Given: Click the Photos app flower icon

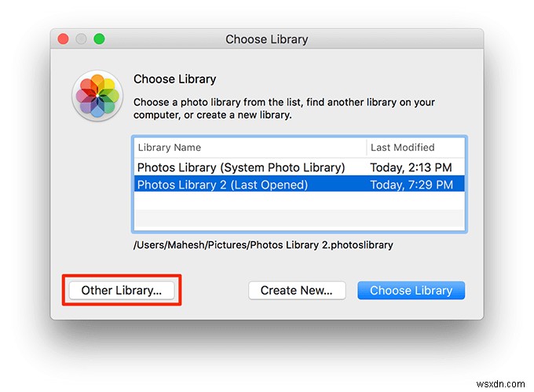Looking at the screenshot, I should pos(97,96).
